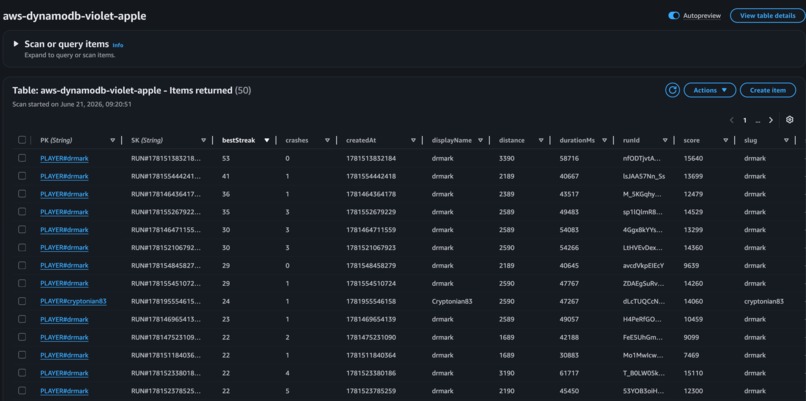806x401 pixels.
Task: Open the PLAYER#cryptonian83 item link
Action: click(74, 301)
